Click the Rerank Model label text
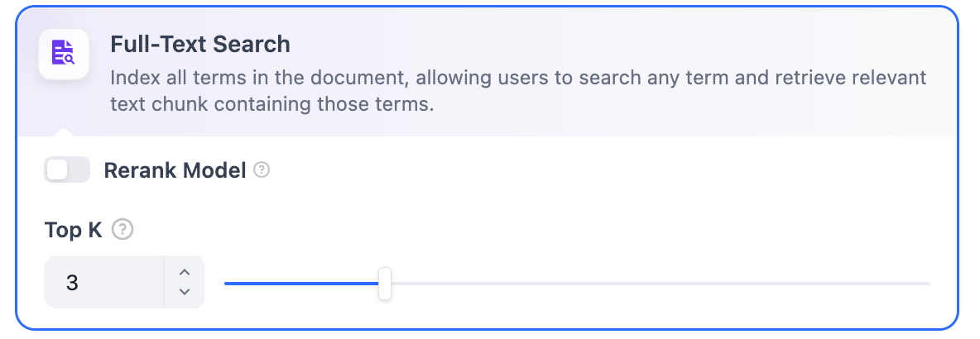The width and height of the screenshot is (980, 339). [x=175, y=170]
